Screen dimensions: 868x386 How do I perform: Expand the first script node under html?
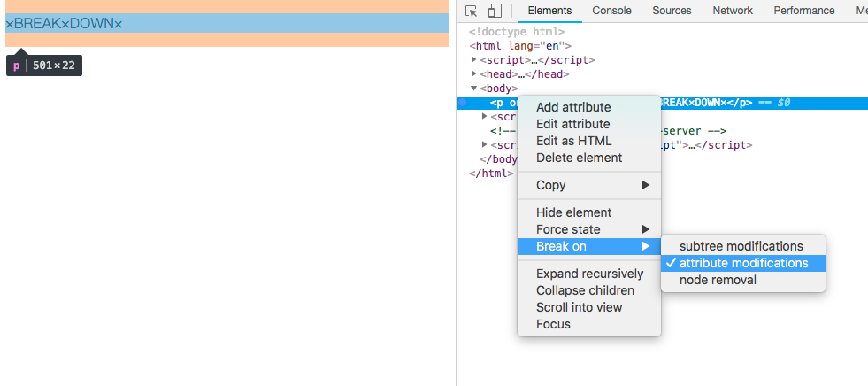pyautogui.click(x=475, y=60)
